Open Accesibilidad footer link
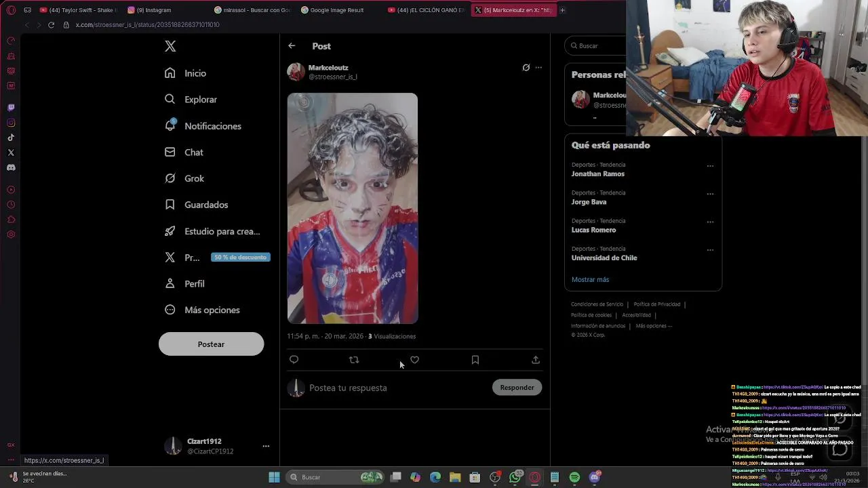This screenshot has height=488, width=868. click(x=636, y=315)
